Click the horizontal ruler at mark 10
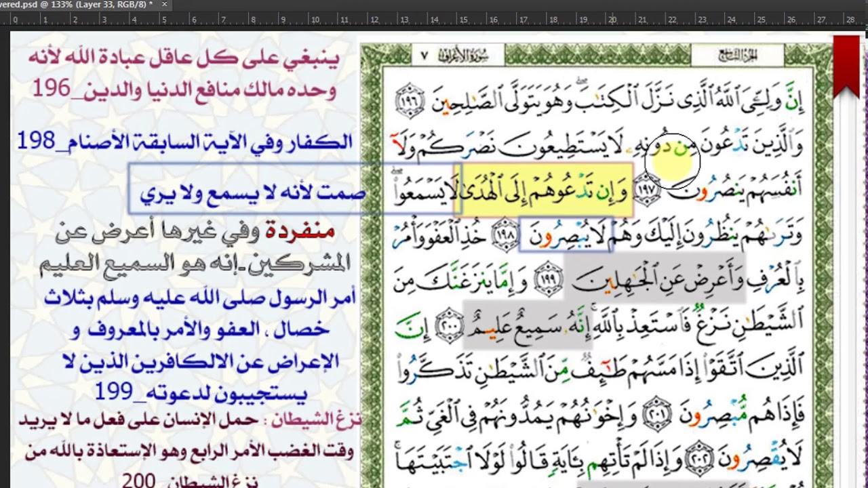 (312, 21)
